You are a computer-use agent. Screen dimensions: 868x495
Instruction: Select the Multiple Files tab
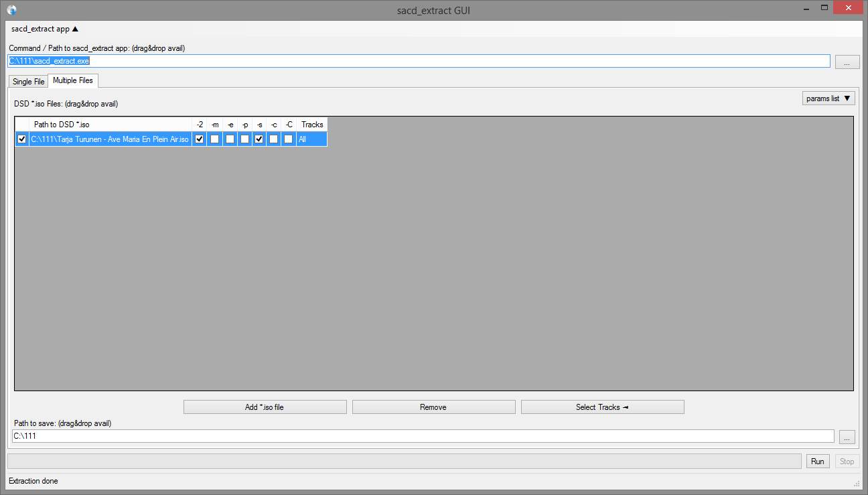coord(73,80)
